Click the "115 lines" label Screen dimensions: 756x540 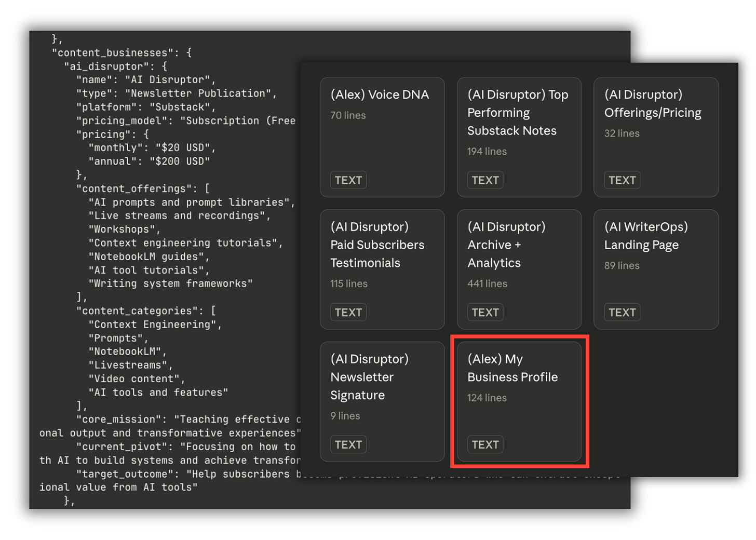349,283
